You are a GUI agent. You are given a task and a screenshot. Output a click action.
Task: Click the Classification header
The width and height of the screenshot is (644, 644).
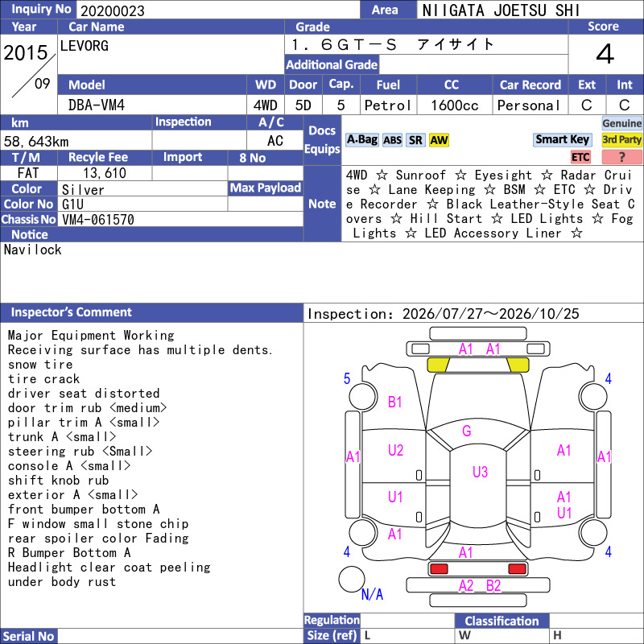pos(502,621)
